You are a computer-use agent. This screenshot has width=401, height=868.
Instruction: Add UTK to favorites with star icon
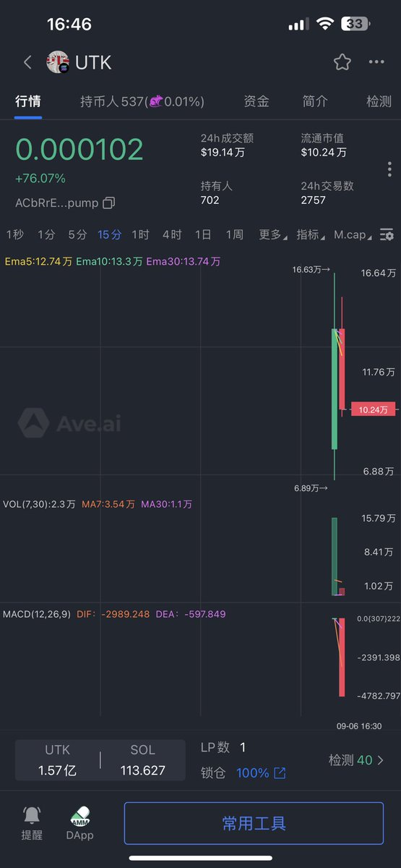point(342,62)
